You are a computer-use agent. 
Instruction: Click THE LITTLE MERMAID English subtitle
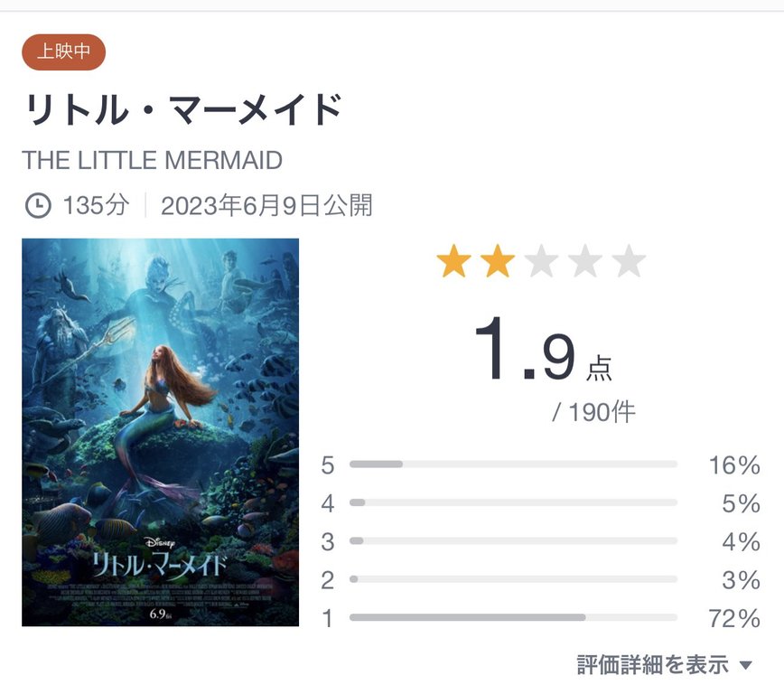(x=152, y=161)
